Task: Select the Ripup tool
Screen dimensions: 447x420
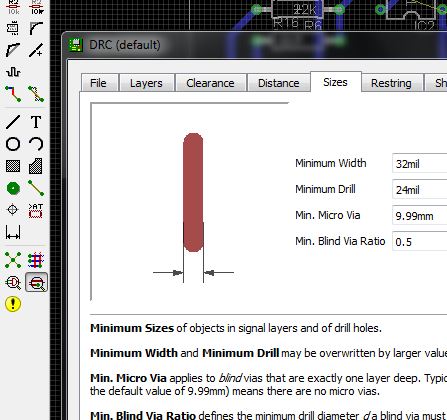Action: 36,94
